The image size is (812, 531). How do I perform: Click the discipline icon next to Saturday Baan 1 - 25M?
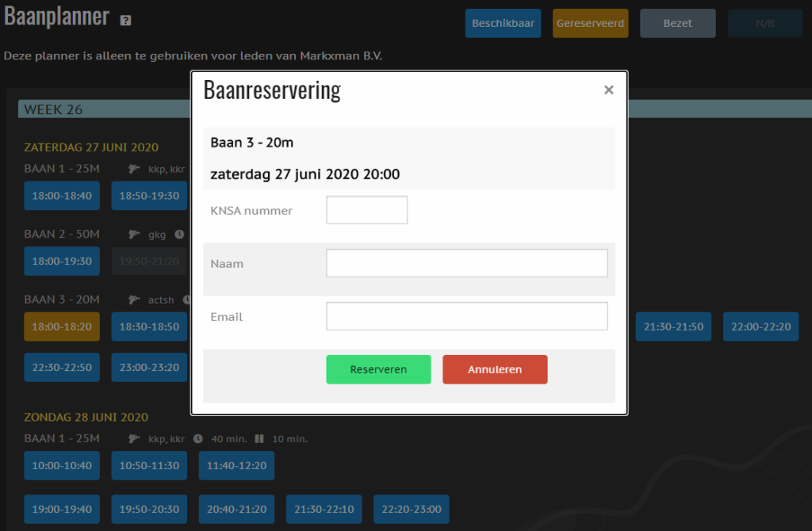pos(134,169)
